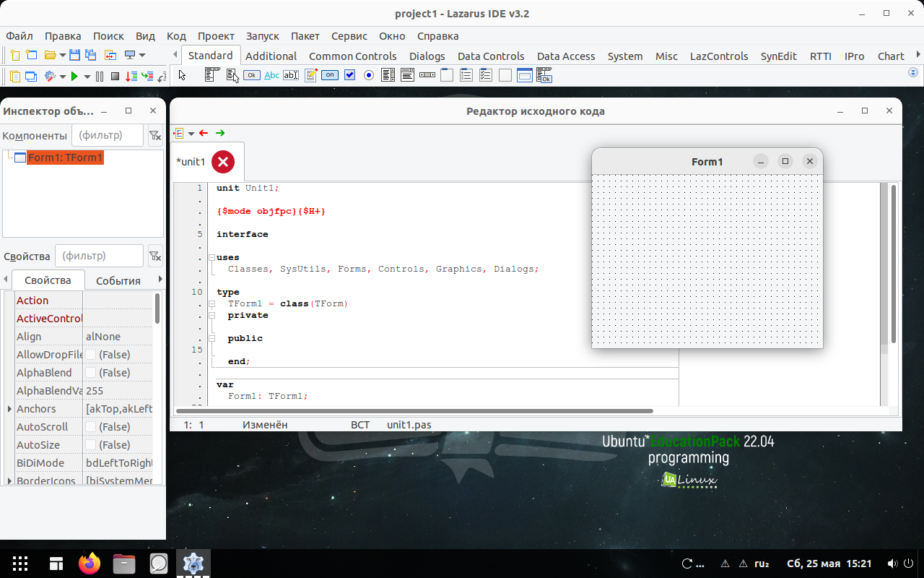Click the Save All double-floppy icon
Screen dimensions: 924x578
point(90,55)
